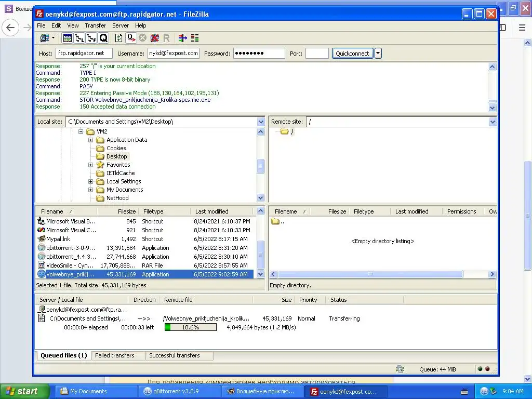This screenshot has height=399, width=532.
Task: Select the Cookies folder in tree
Action: click(x=111, y=148)
